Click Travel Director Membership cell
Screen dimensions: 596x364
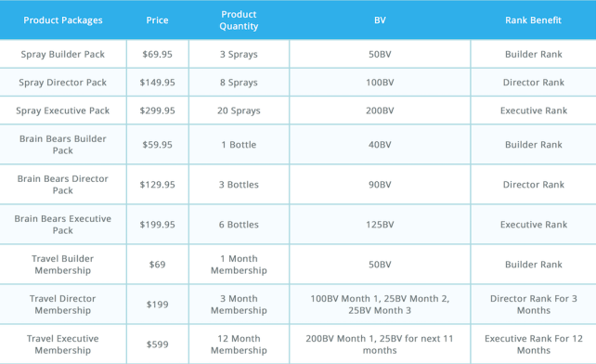click(63, 305)
